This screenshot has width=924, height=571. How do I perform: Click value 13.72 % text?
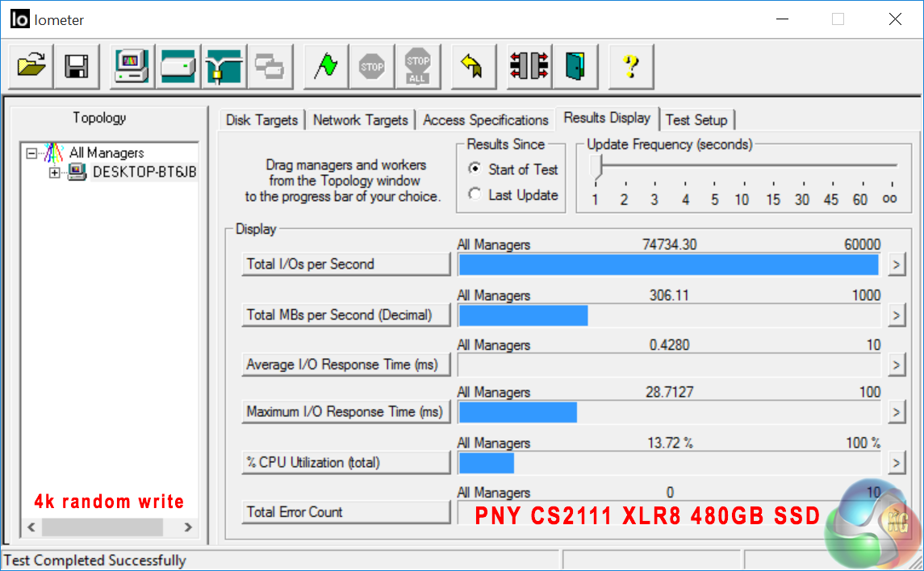tap(670, 443)
